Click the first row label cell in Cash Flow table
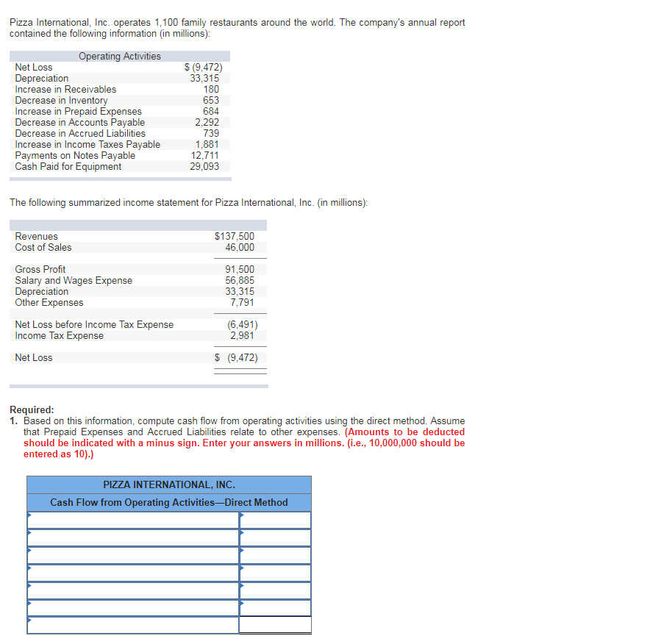This screenshot has width=664, height=644. 133,520
